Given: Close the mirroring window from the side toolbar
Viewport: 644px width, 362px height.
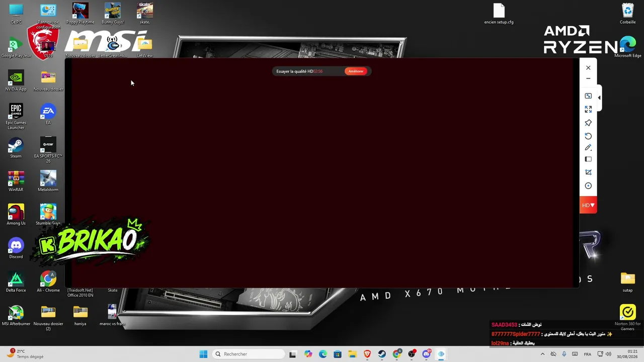Looking at the screenshot, I should tap(588, 67).
